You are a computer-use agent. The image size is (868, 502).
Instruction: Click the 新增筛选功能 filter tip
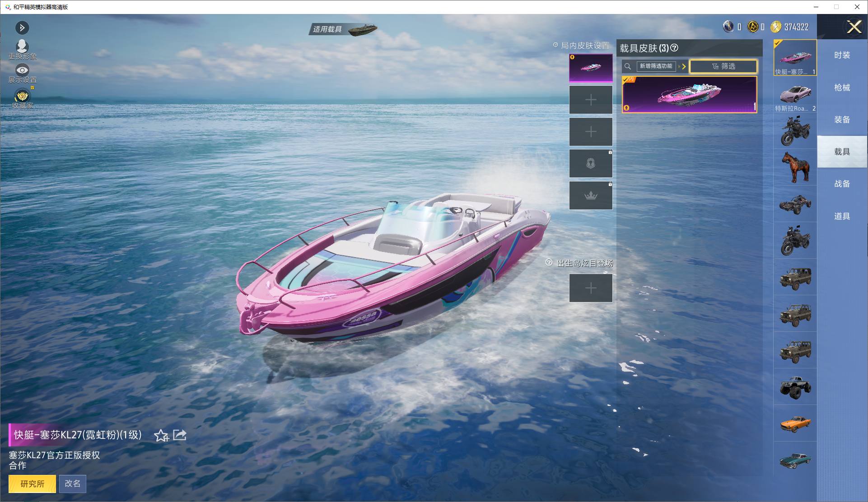coord(656,66)
